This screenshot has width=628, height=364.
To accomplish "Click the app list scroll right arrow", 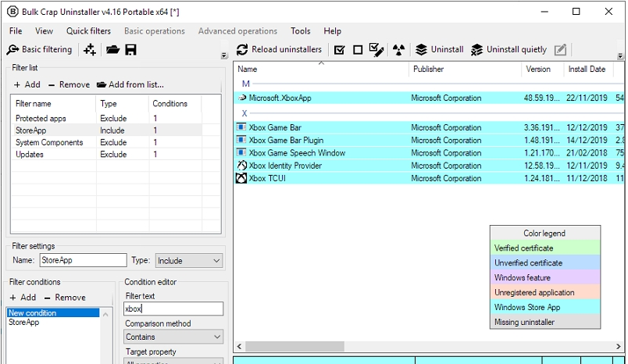I will tap(619, 346).
